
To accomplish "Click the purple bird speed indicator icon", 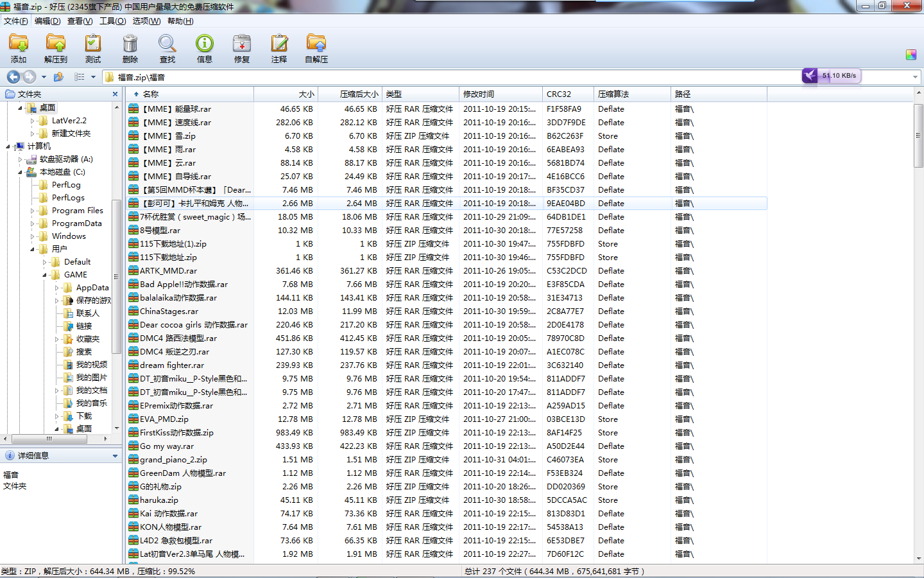I will [810, 76].
